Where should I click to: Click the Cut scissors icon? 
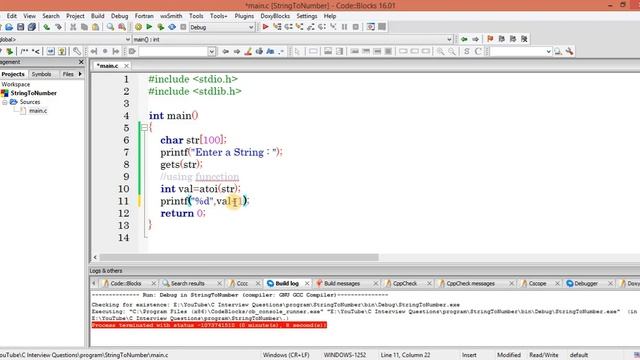tap(73, 27)
